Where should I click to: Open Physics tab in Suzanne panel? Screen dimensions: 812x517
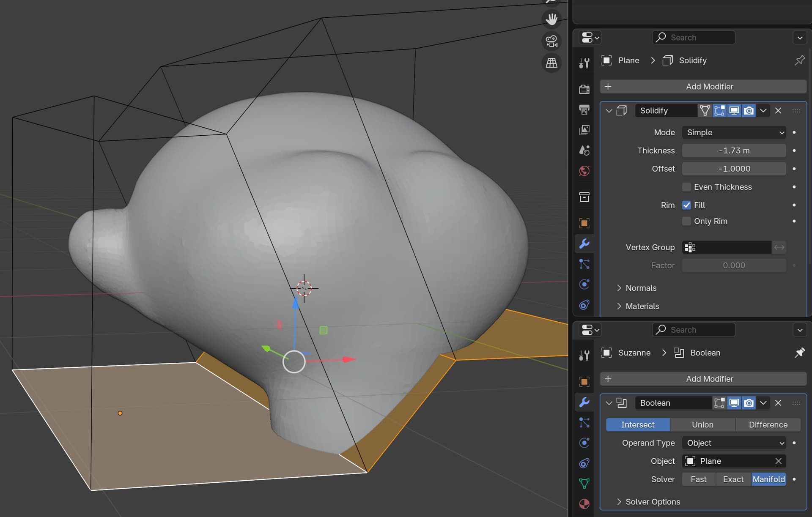coord(584,443)
